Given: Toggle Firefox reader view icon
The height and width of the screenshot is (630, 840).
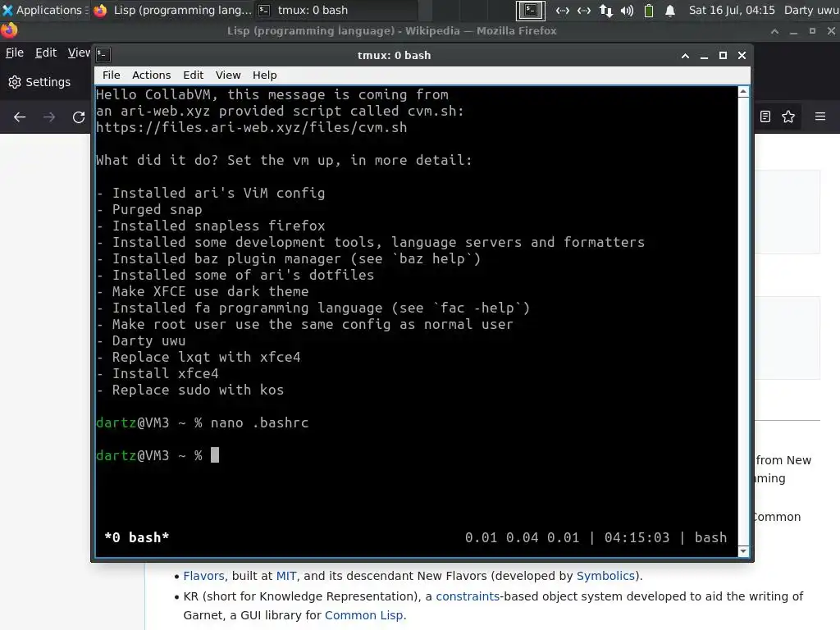Looking at the screenshot, I should click(x=765, y=116).
